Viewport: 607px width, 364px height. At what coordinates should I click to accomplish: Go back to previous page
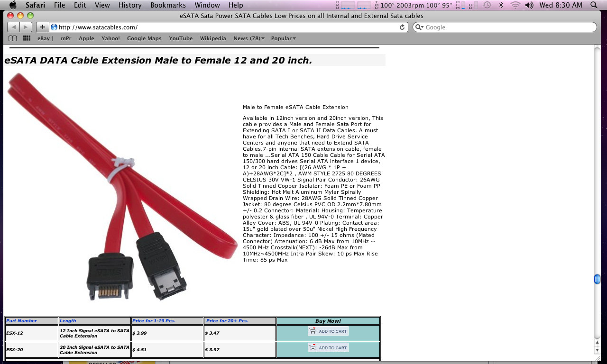click(x=13, y=27)
